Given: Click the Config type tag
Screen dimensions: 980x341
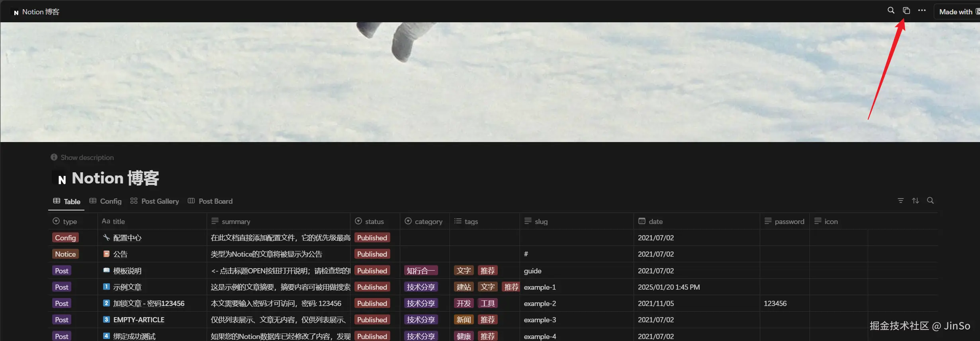Looking at the screenshot, I should [x=65, y=238].
